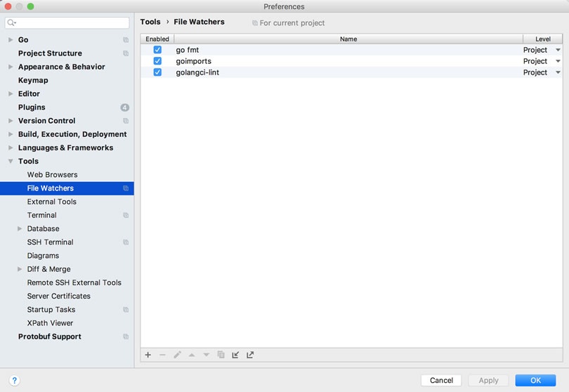This screenshot has width=569, height=392.
Task: Disable the go fmt watcher checkbox
Action: pos(157,50)
